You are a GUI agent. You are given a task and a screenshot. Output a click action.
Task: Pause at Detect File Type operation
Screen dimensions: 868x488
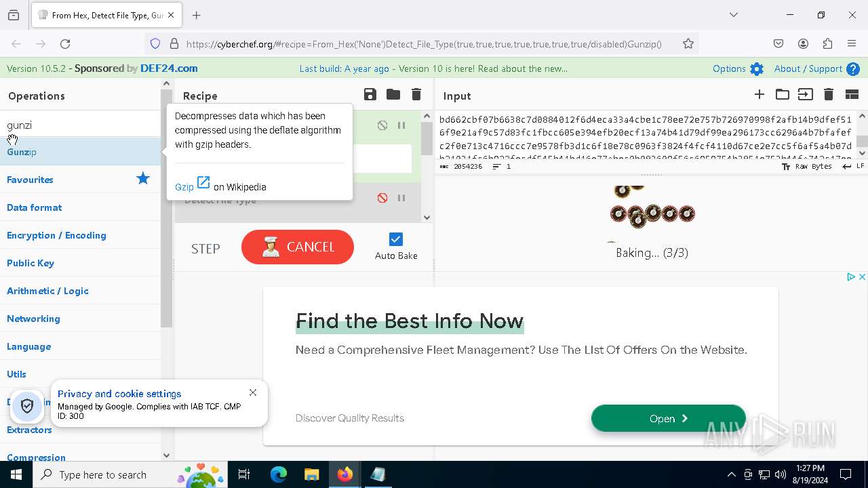pyautogui.click(x=401, y=198)
